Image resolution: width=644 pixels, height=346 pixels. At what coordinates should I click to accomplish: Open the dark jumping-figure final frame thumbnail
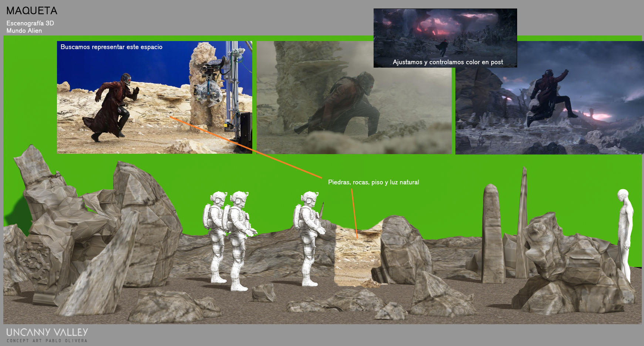tap(549, 98)
